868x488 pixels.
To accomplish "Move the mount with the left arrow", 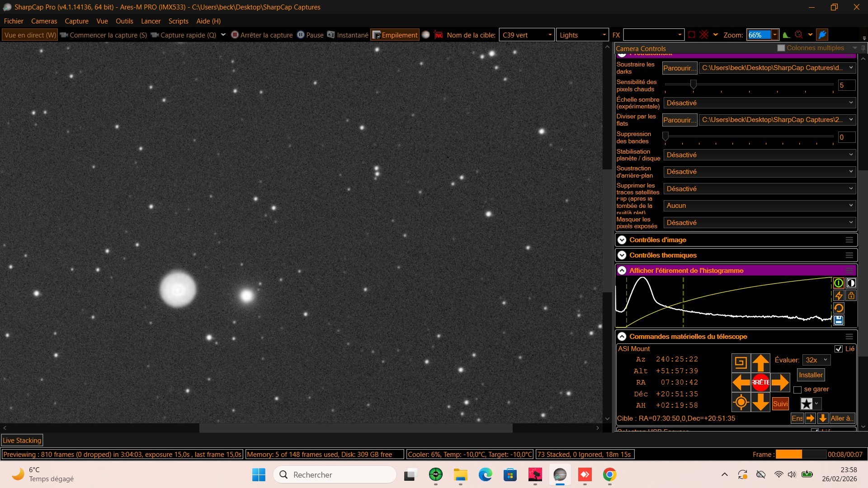I will coord(741,382).
